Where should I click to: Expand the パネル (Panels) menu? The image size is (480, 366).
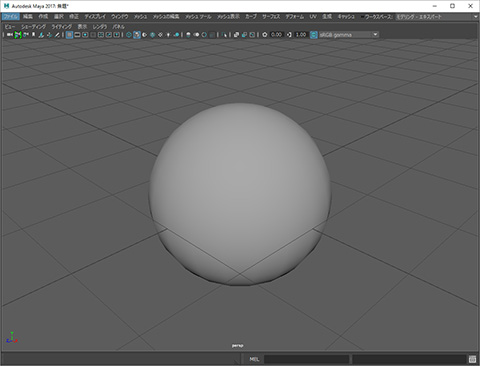click(118, 27)
